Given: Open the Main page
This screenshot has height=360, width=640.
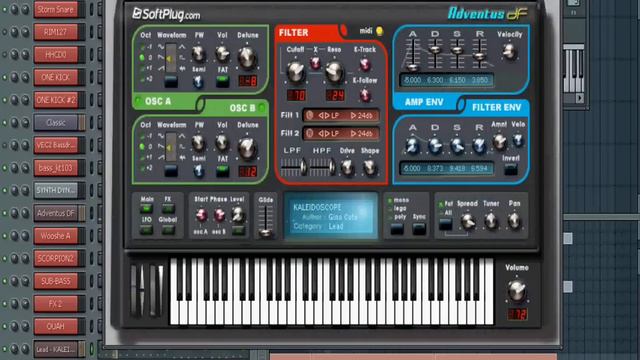Looking at the screenshot, I should 147,209.
